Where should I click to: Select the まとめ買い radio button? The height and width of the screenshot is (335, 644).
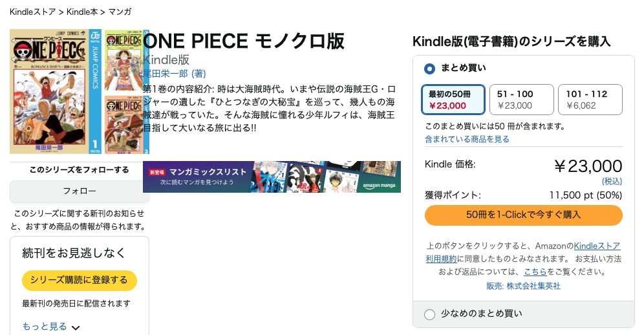click(x=430, y=68)
